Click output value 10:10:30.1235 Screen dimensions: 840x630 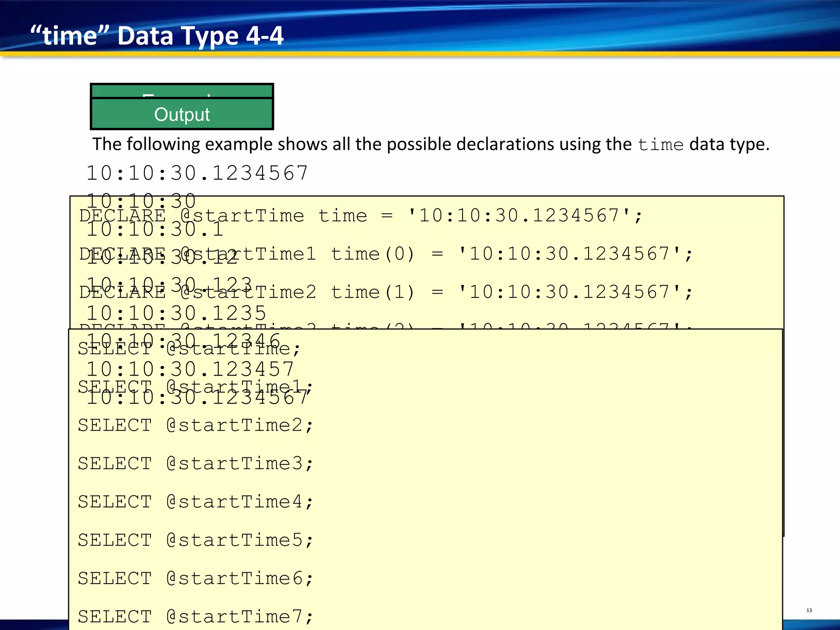(176, 313)
